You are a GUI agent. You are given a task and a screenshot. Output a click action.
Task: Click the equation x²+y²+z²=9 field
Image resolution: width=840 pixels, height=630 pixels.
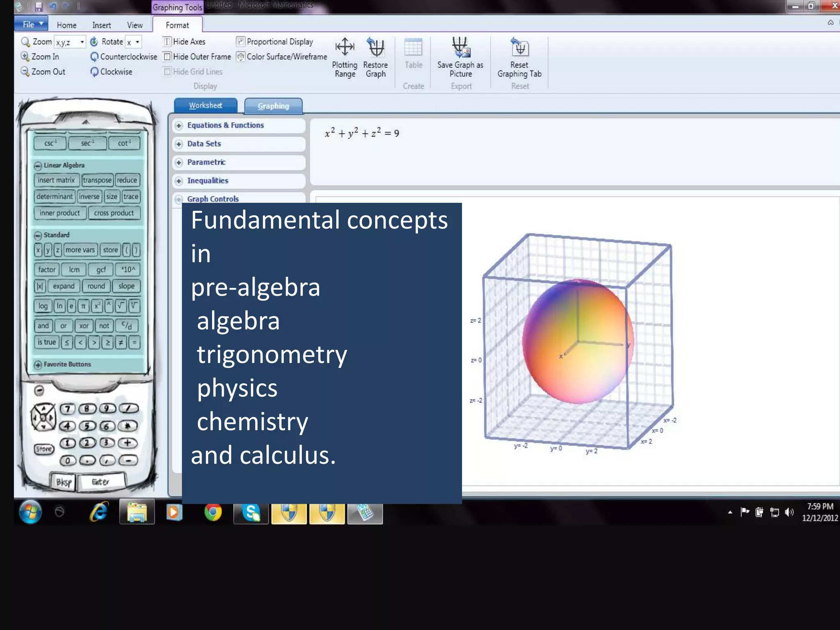(x=575, y=152)
